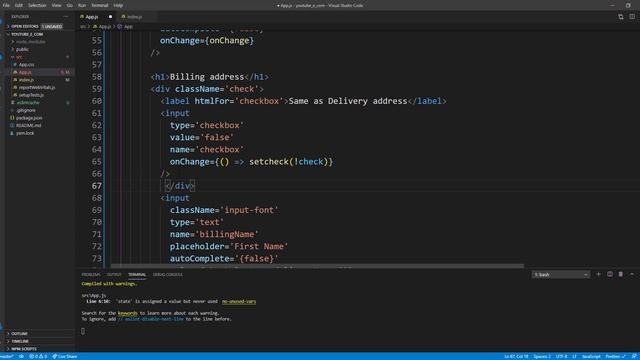
Task: Kill terminal with trash icon
Action: click(620, 274)
